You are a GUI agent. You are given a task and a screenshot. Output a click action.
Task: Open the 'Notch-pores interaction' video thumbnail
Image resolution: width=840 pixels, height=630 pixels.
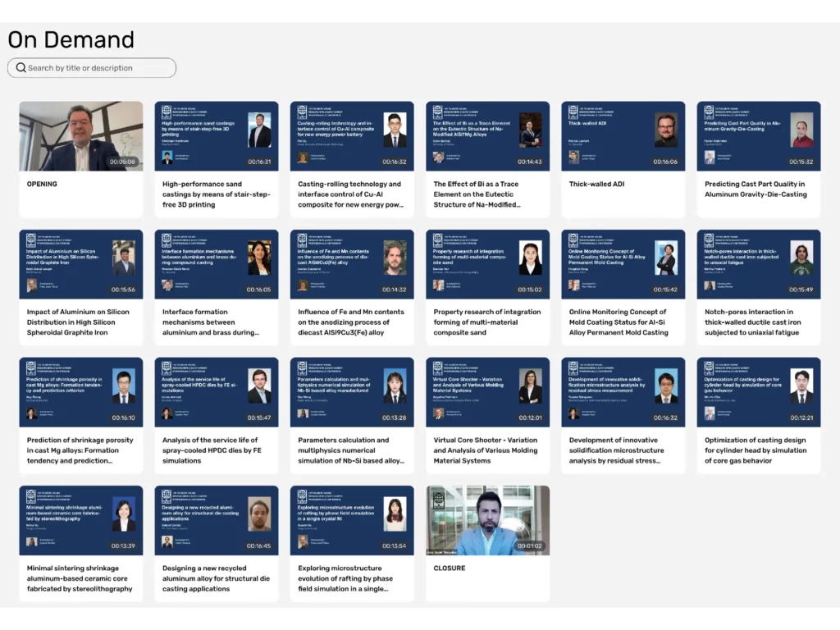click(758, 264)
